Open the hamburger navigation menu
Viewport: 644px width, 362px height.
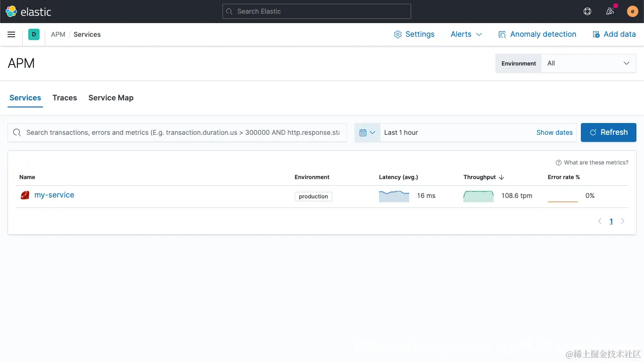click(11, 34)
